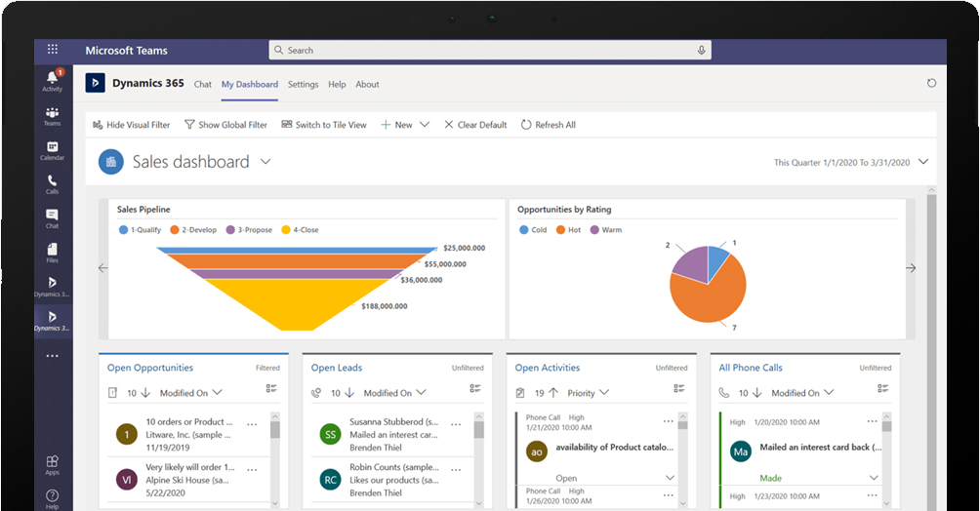Viewport: 980px width, 511px height.
Task: Open the Calendar in sidebar
Action: click(53, 150)
